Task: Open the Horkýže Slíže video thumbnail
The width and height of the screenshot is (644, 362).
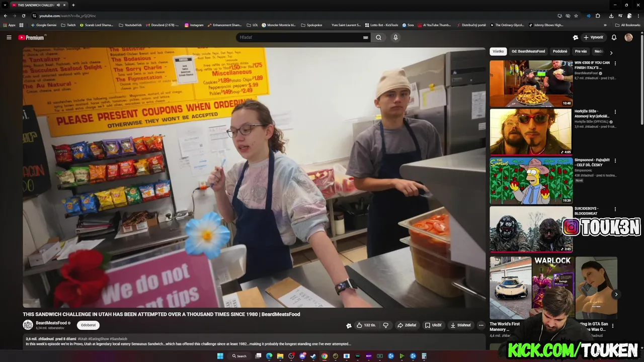Action: click(x=531, y=132)
